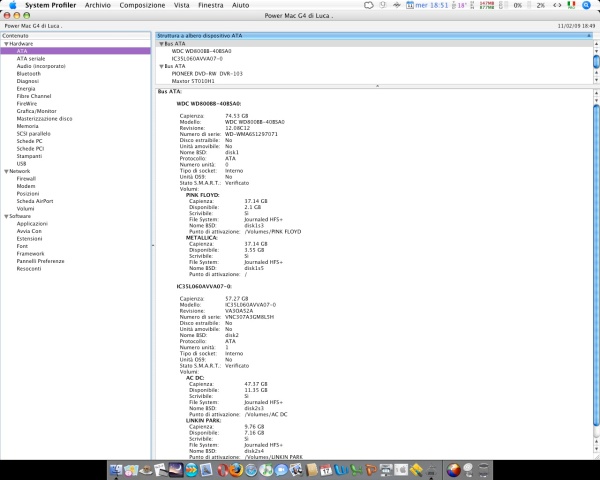Open the Archivio menu

coord(98,5)
